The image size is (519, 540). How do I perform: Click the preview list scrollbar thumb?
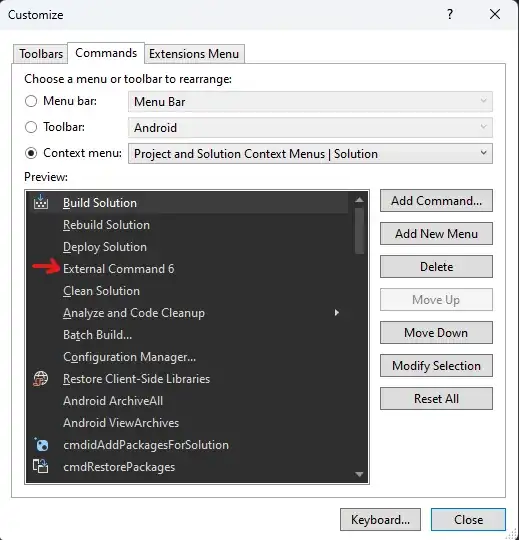[x=359, y=230]
